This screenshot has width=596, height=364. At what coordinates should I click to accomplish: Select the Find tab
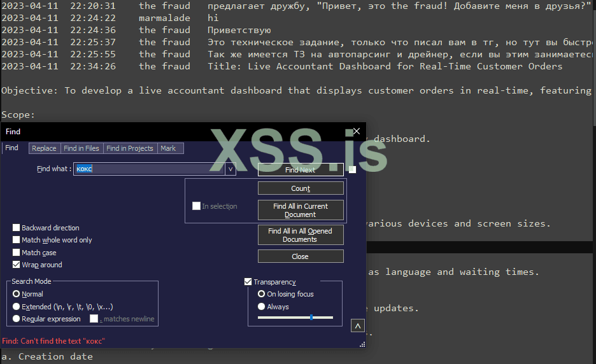[12, 148]
